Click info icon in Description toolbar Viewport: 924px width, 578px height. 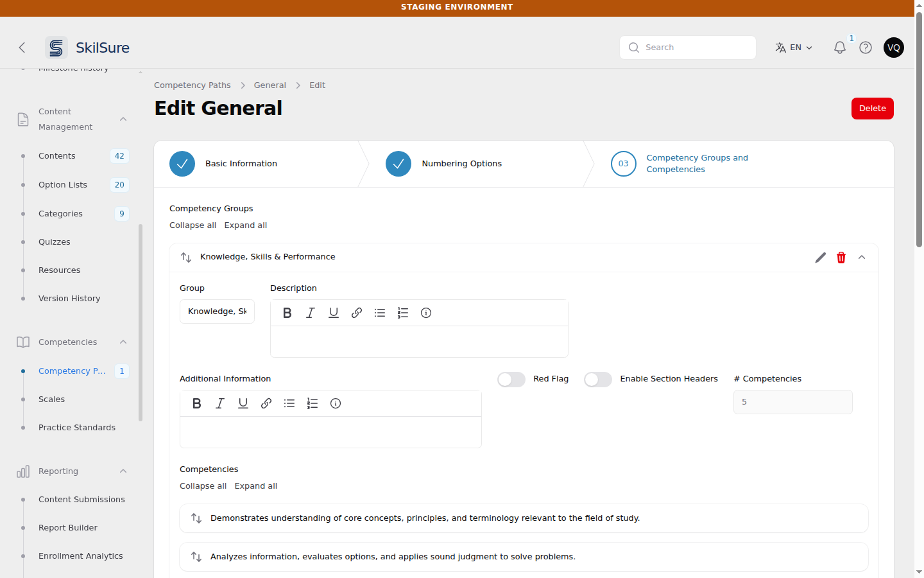click(426, 313)
